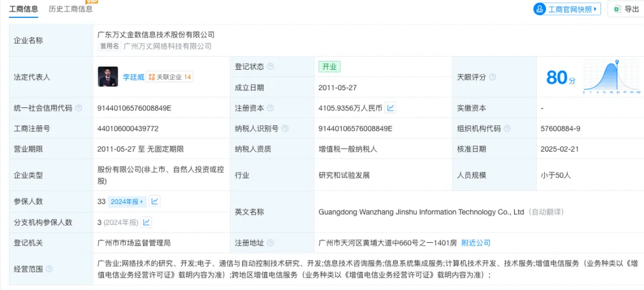
Task: Open the 附近公司 nearby companies link
Action: [476, 243]
